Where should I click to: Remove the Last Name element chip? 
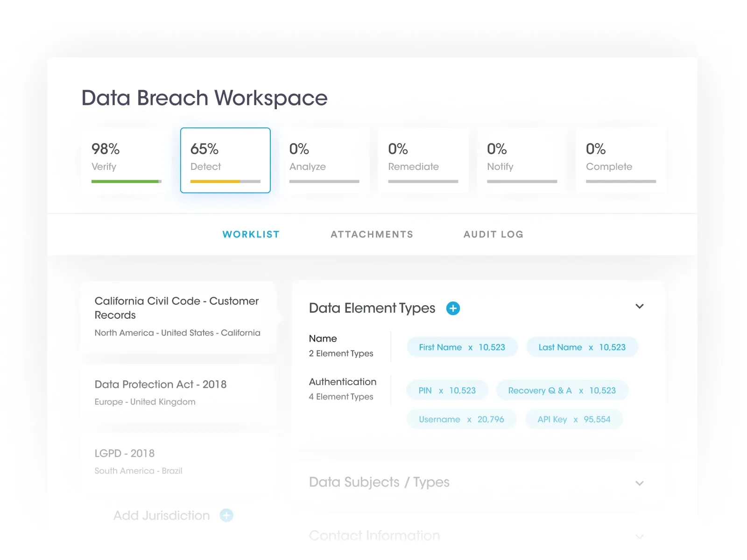click(x=591, y=348)
